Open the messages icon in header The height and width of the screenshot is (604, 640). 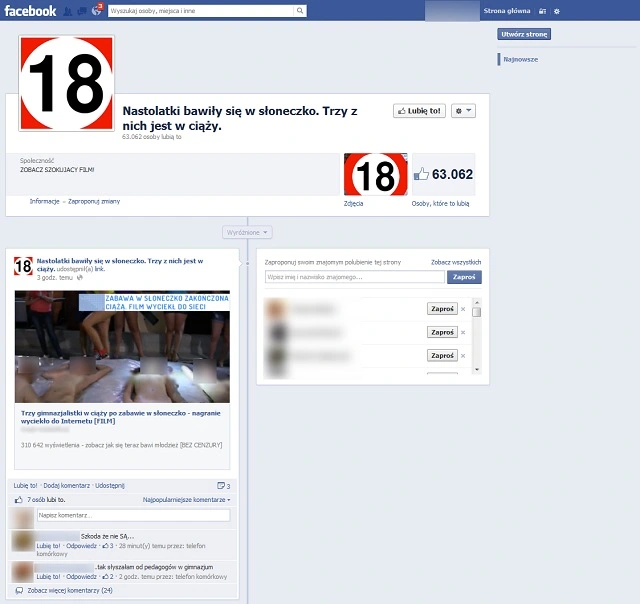(x=82, y=11)
